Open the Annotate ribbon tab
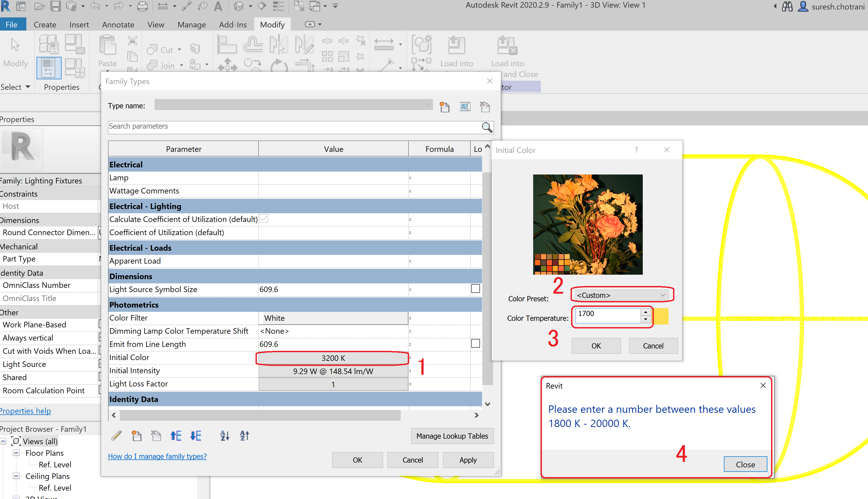 (x=118, y=24)
